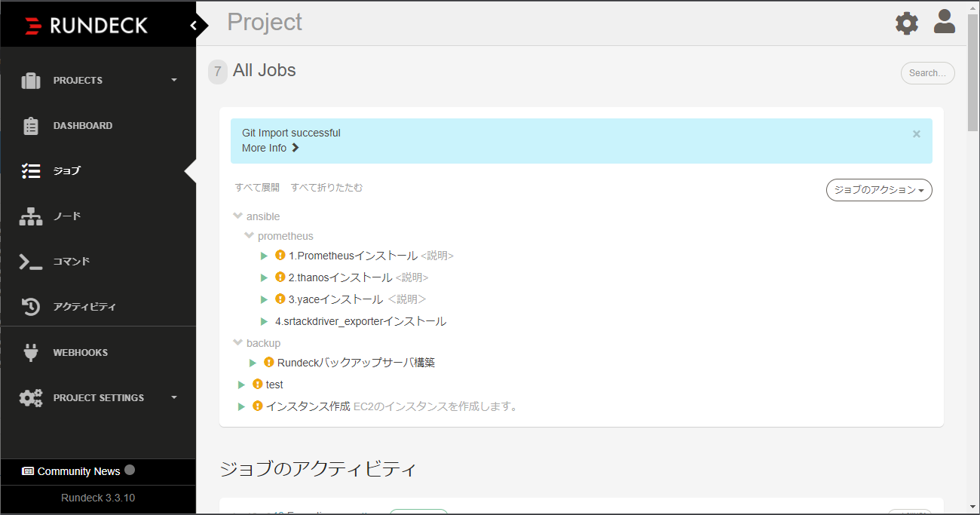Viewport: 980px width, 515px height.
Task: Open More Info on Git Import
Action: [x=271, y=148]
